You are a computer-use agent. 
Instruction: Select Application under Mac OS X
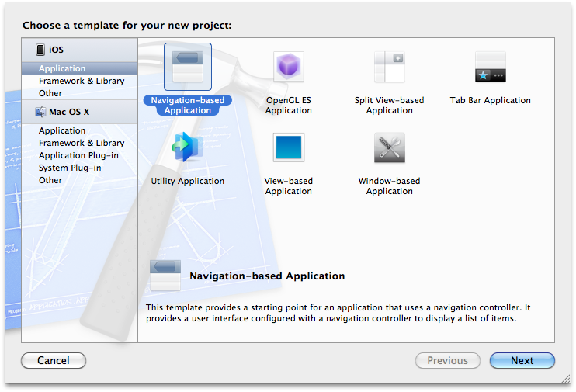click(62, 130)
